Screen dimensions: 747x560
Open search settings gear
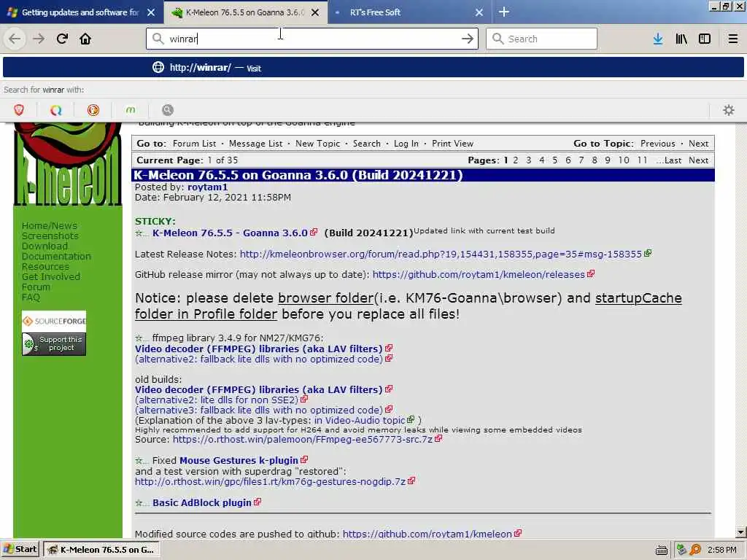coord(729,110)
